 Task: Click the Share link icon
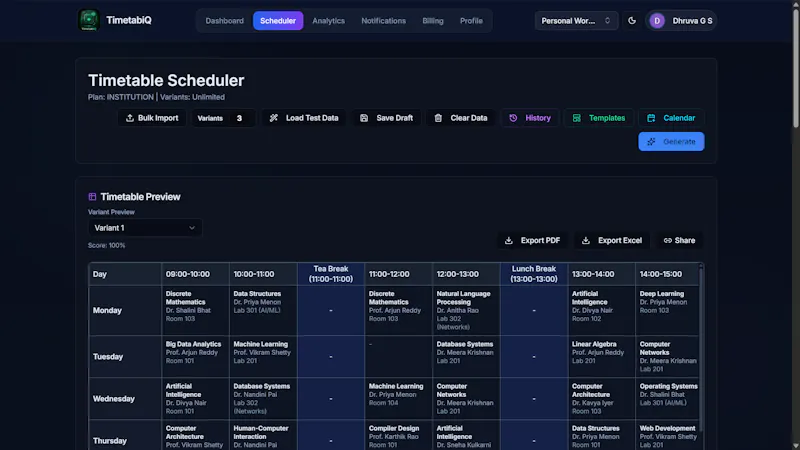coord(667,240)
